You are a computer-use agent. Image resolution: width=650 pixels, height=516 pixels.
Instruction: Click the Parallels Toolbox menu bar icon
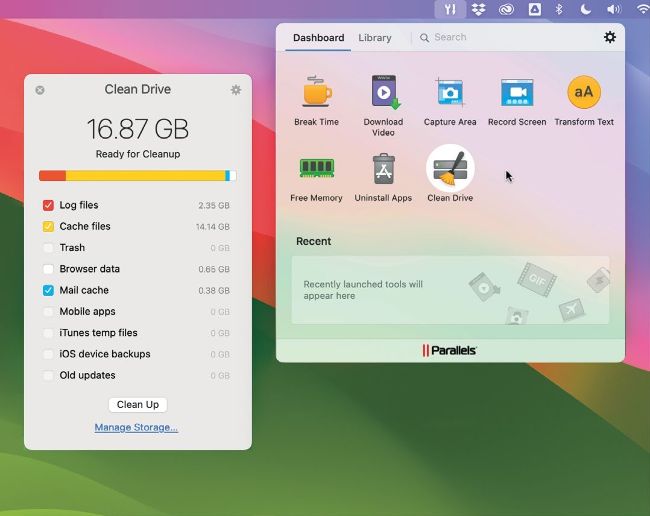coord(450,9)
